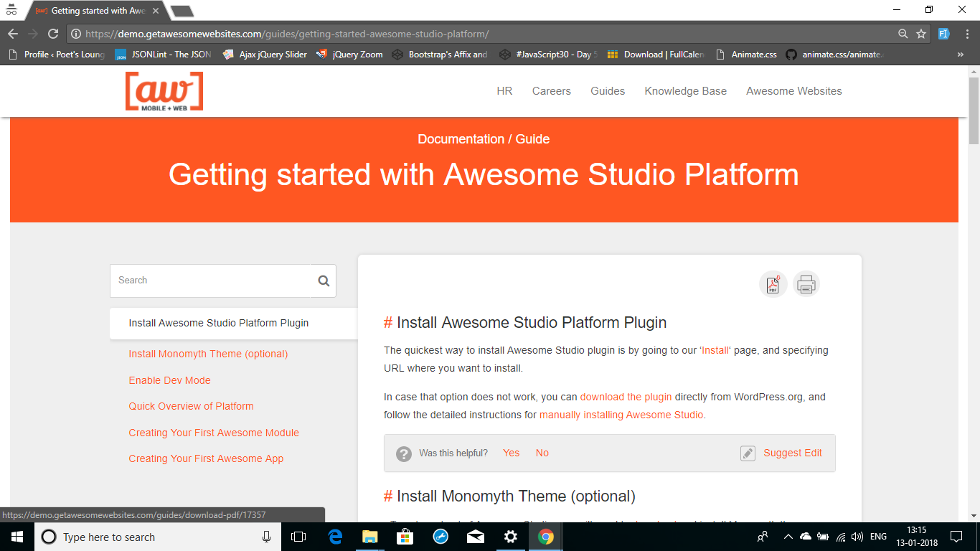This screenshot has height=551, width=980.
Task: Click the PDF download icon
Action: tap(773, 285)
